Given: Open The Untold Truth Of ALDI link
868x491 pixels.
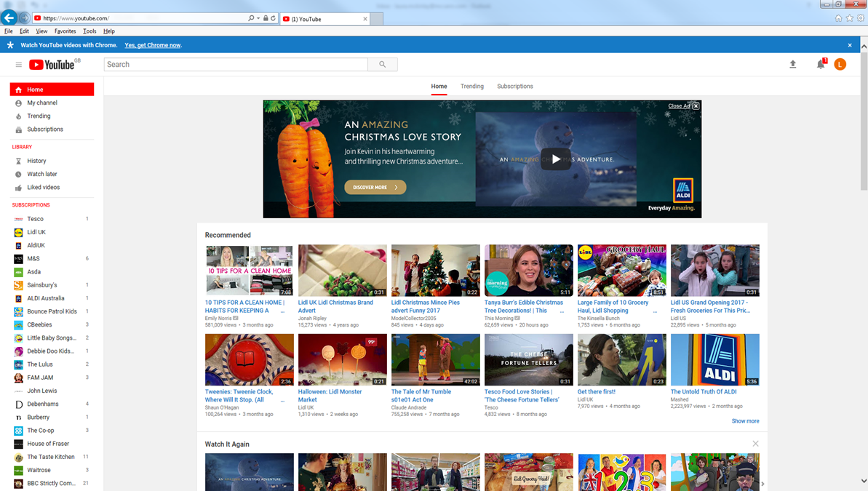Looking at the screenshot, I should point(704,392).
